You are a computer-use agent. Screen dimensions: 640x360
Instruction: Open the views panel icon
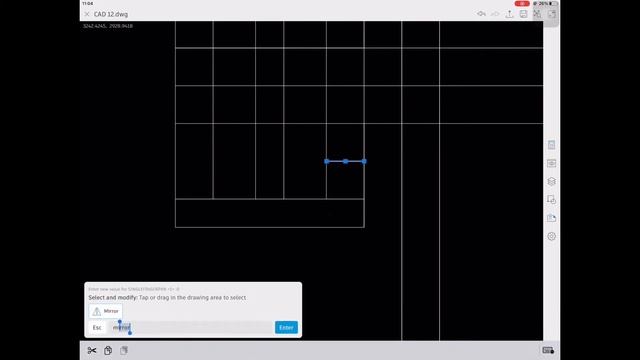[x=551, y=163]
